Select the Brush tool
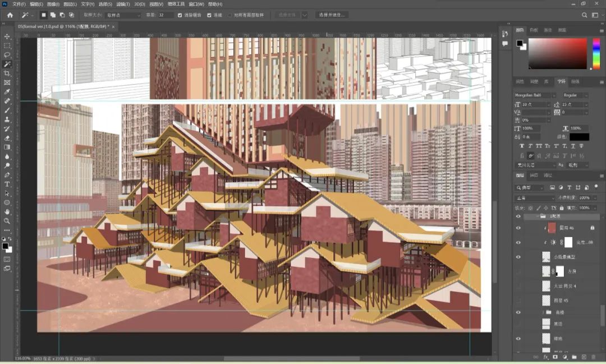 point(7,110)
